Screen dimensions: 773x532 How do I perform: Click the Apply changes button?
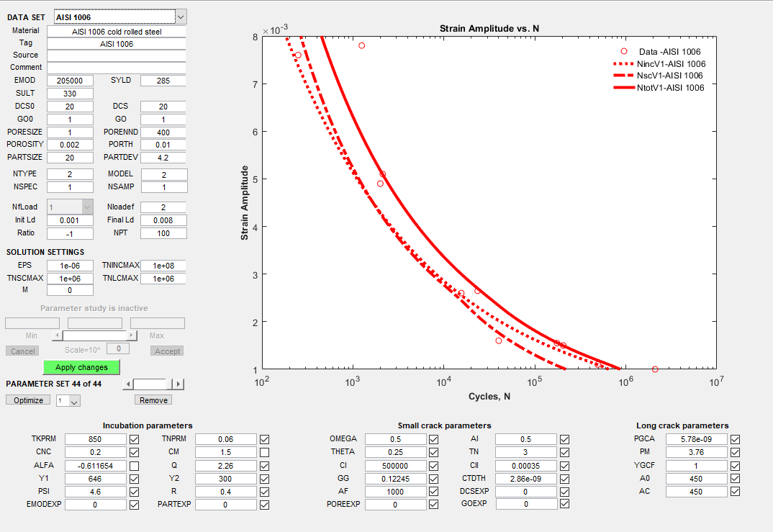(81, 367)
